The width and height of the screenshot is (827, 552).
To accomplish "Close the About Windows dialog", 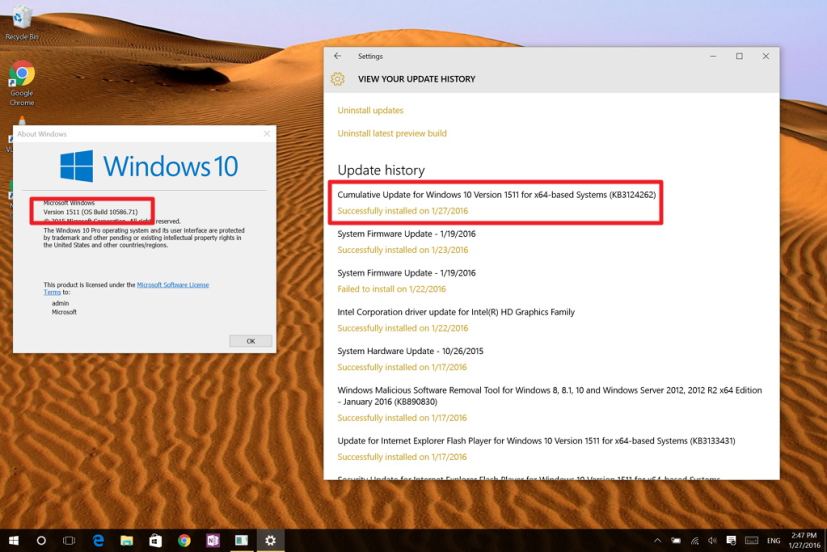I will [x=267, y=134].
